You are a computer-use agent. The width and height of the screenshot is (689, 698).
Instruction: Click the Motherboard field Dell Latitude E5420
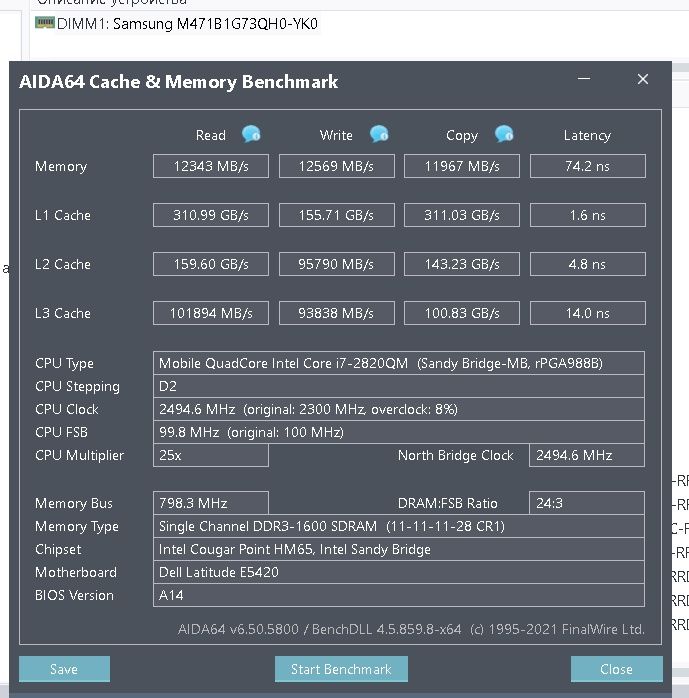[399, 572]
